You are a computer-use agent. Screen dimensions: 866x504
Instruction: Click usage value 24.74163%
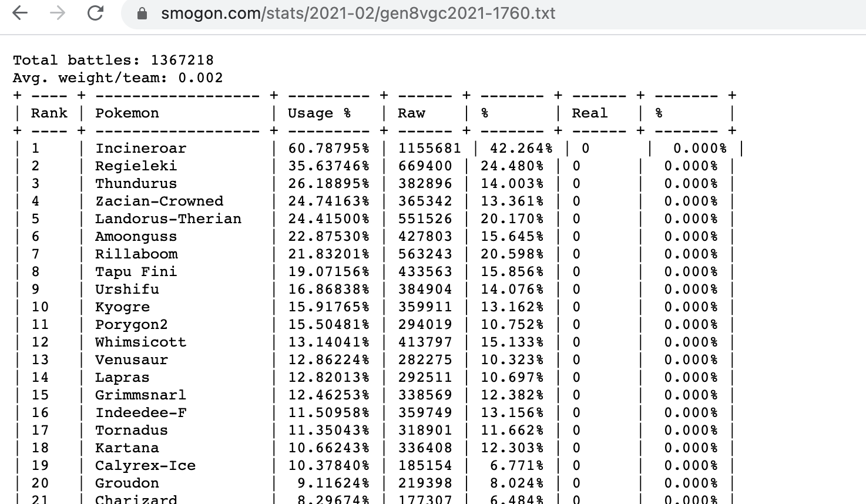point(328,201)
